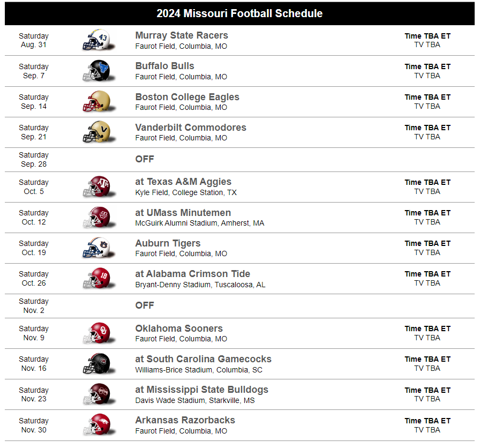This screenshot has width=480, height=448.
Task: Select the at Texas A&M Aggies matchup
Action: 183,182
